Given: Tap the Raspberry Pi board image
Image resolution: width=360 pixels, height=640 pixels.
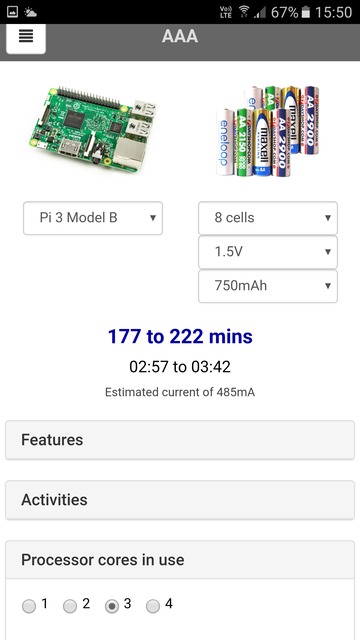Looking at the screenshot, I should click(x=93, y=130).
